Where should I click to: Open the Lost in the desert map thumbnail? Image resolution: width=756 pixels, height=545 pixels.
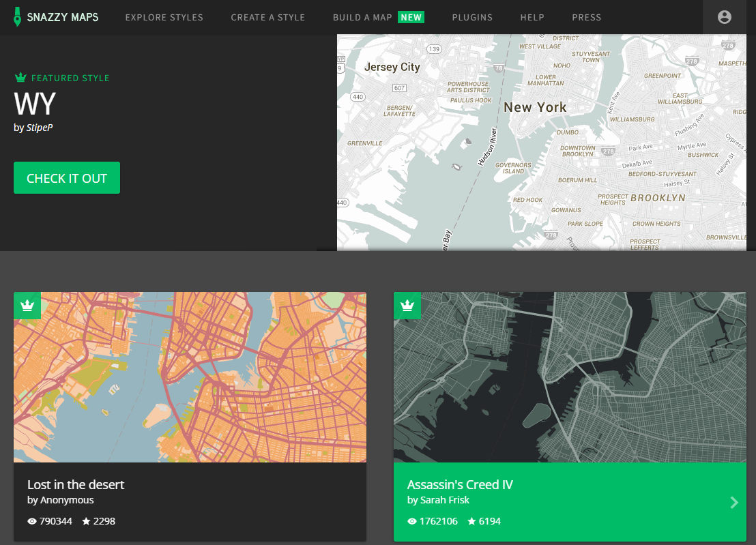point(190,377)
